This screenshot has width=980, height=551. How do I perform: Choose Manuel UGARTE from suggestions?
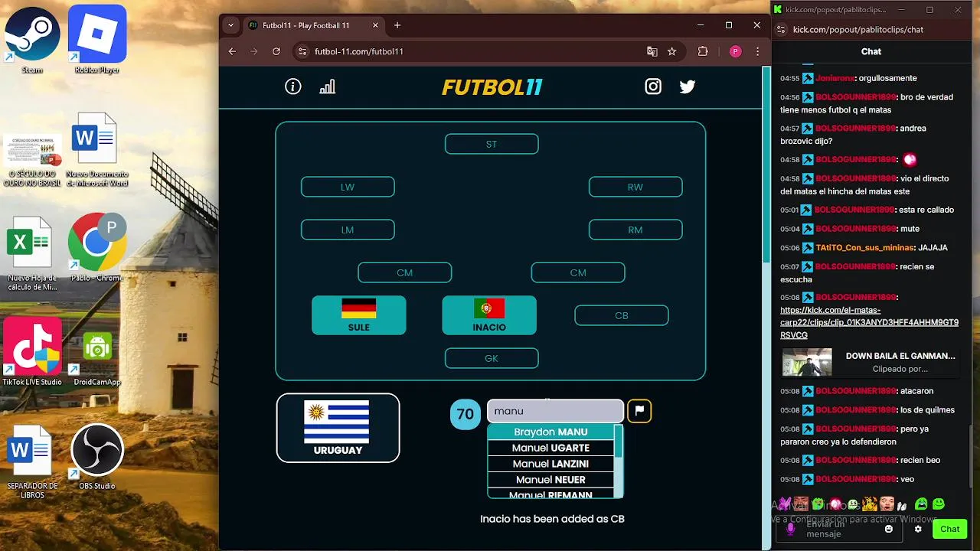[550, 448]
